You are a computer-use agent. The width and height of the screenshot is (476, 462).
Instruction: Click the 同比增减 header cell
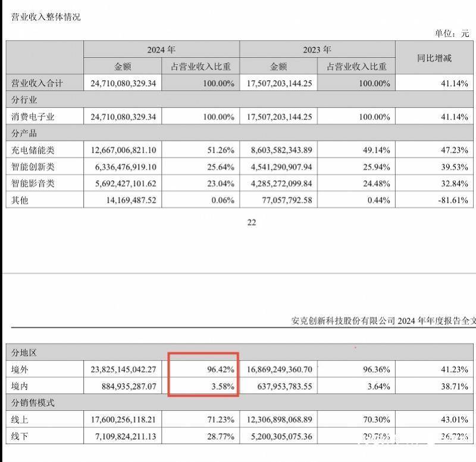pos(434,58)
